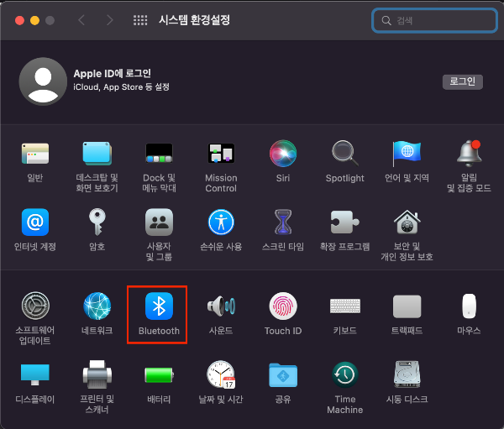Viewport: 504px width, 429px height.
Task: Open 확장 프로그램 preferences
Action: tap(345, 222)
